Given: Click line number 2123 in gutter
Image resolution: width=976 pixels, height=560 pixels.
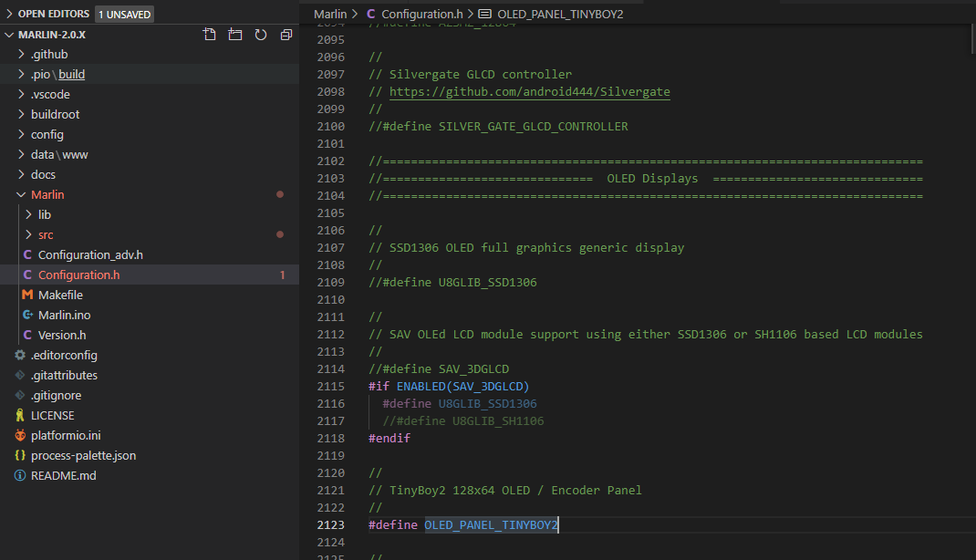Looking at the screenshot, I should click(x=330, y=524).
